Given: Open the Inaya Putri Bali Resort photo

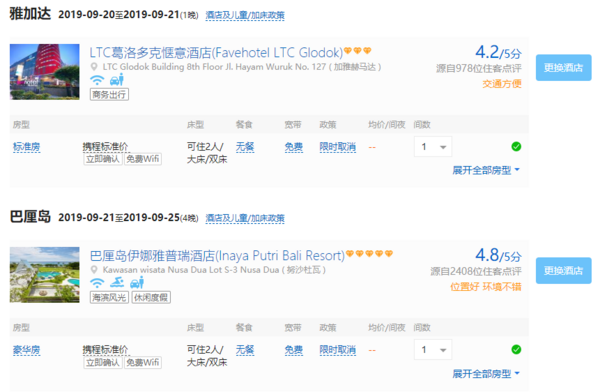Looking at the screenshot, I should tap(45, 274).
